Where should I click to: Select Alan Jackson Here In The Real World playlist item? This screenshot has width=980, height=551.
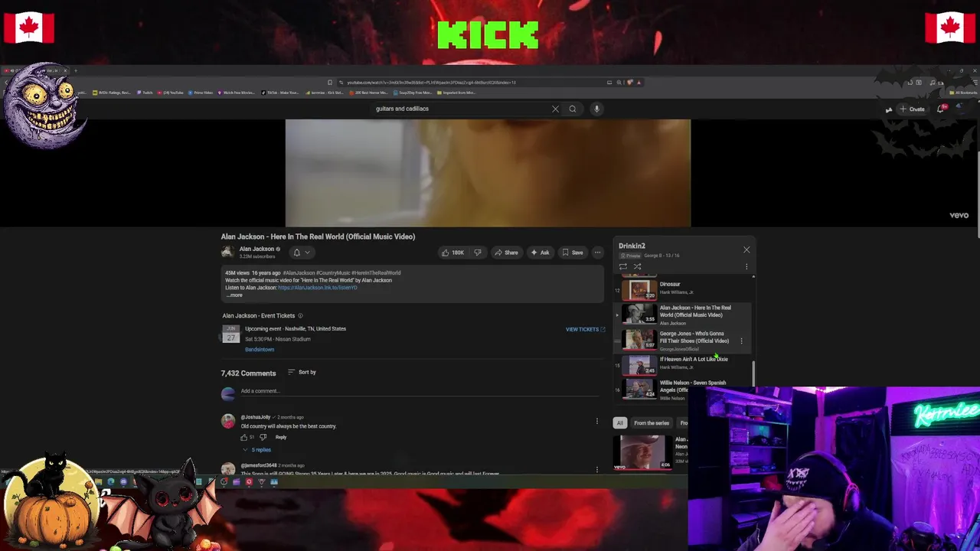[681, 315]
